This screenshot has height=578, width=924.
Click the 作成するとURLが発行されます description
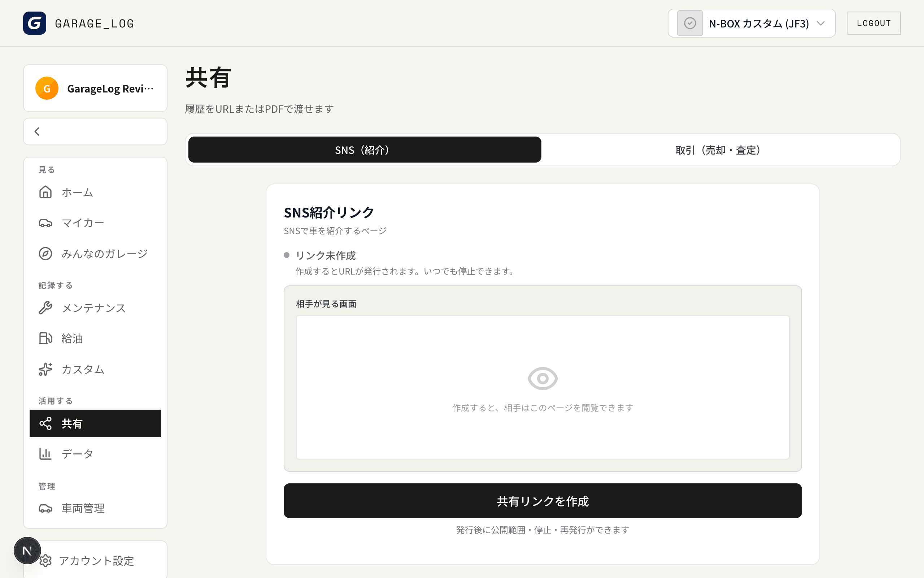[405, 271]
